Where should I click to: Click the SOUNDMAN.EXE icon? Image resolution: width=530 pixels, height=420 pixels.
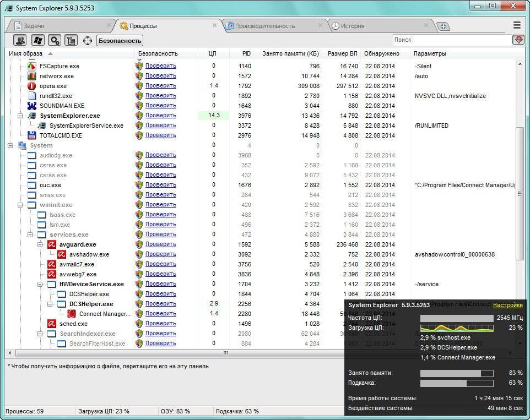pos(32,106)
